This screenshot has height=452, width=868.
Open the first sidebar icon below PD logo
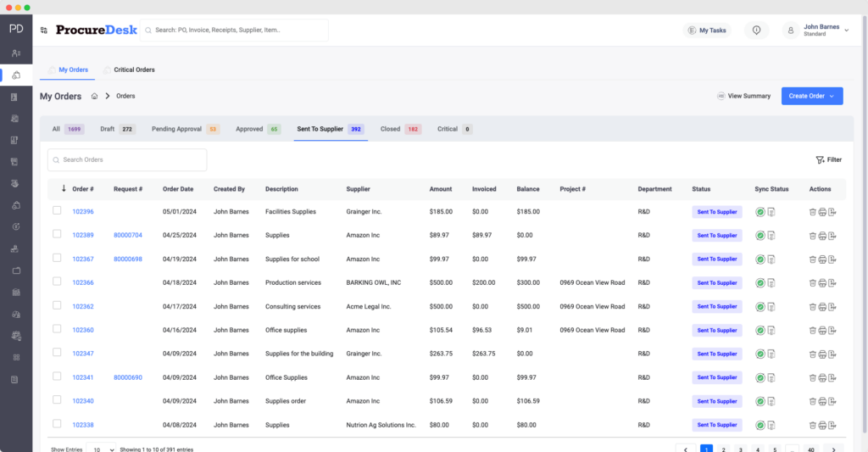click(16, 53)
